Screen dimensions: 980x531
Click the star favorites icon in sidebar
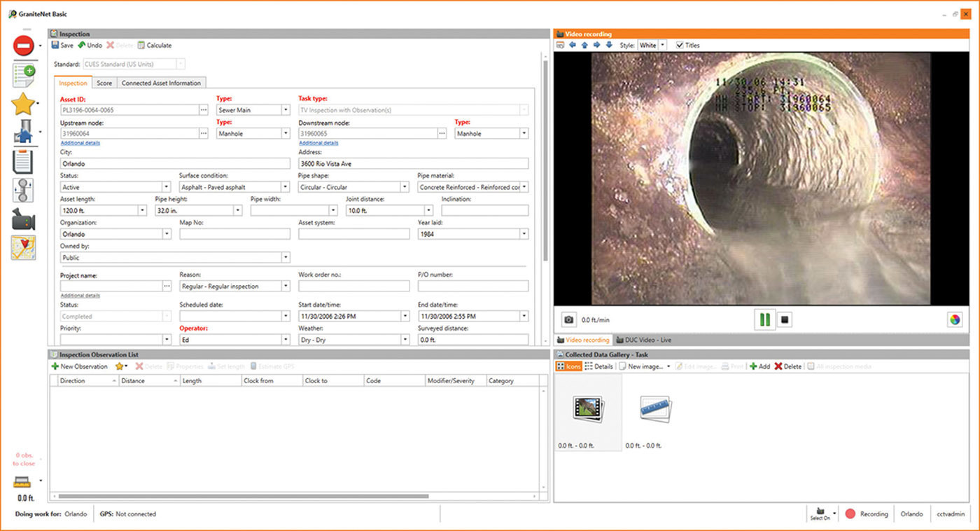[x=23, y=103]
